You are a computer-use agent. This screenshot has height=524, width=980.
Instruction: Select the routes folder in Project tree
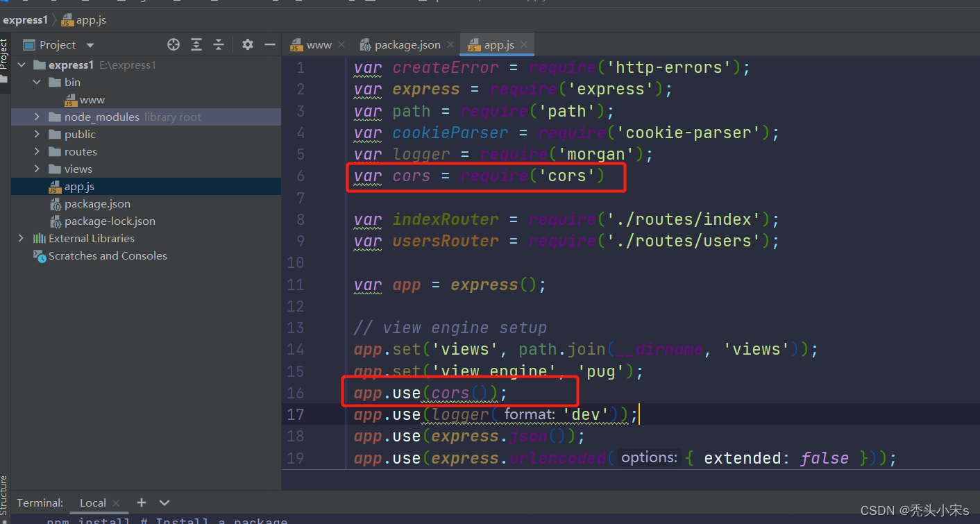tap(78, 151)
